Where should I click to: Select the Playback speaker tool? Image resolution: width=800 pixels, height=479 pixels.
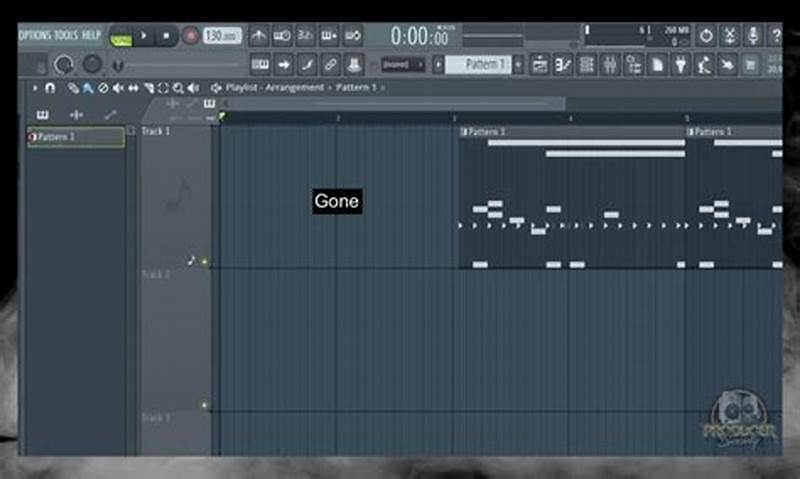tap(193, 88)
